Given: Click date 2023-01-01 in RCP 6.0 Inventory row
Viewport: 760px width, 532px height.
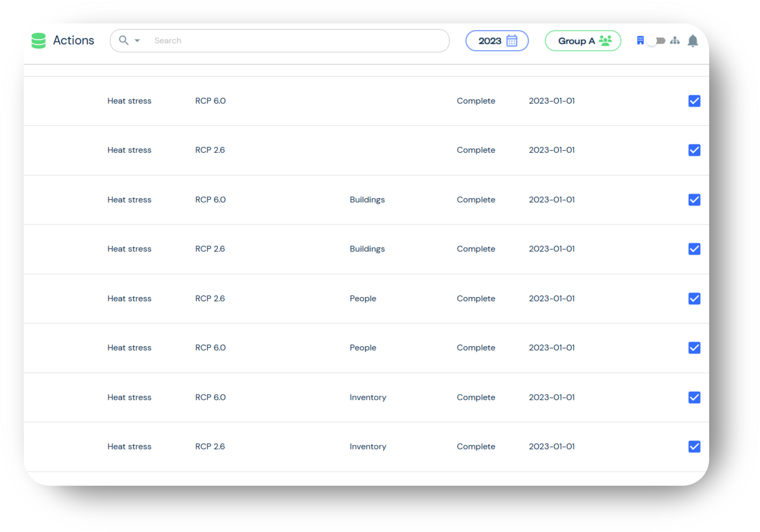Looking at the screenshot, I should tap(552, 397).
